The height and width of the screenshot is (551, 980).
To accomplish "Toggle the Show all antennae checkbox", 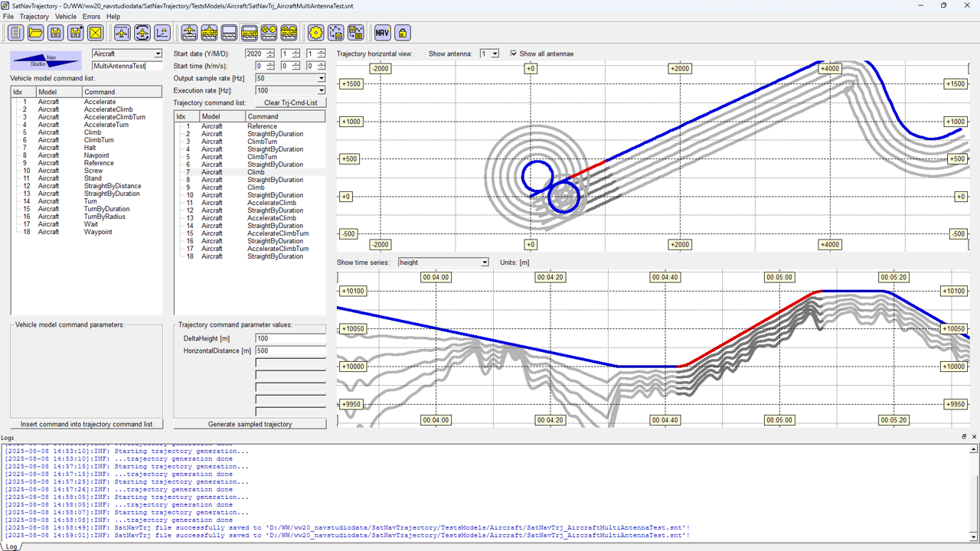I will [x=514, y=54].
